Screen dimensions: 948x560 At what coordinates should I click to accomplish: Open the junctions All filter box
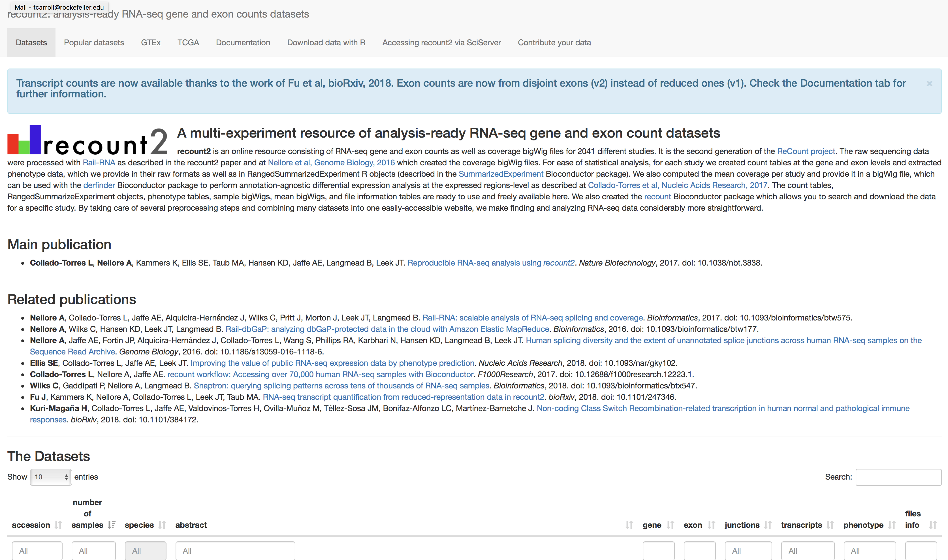pos(748,551)
